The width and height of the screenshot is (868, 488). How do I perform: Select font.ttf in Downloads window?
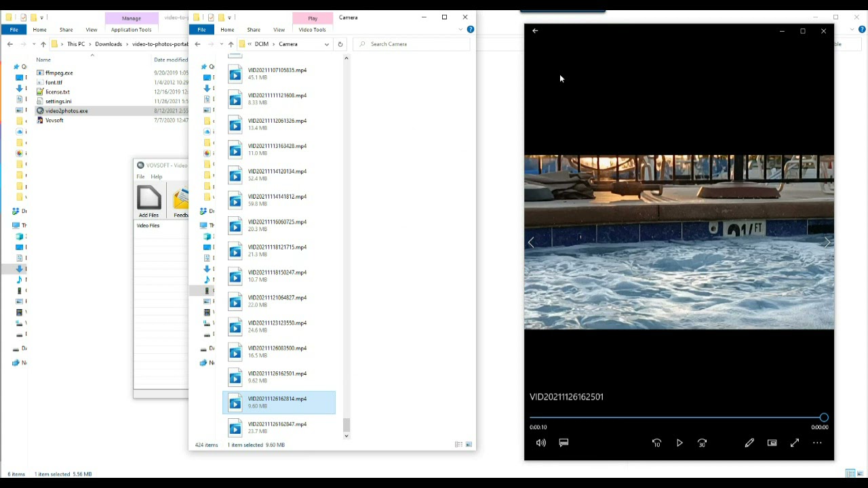tap(54, 82)
